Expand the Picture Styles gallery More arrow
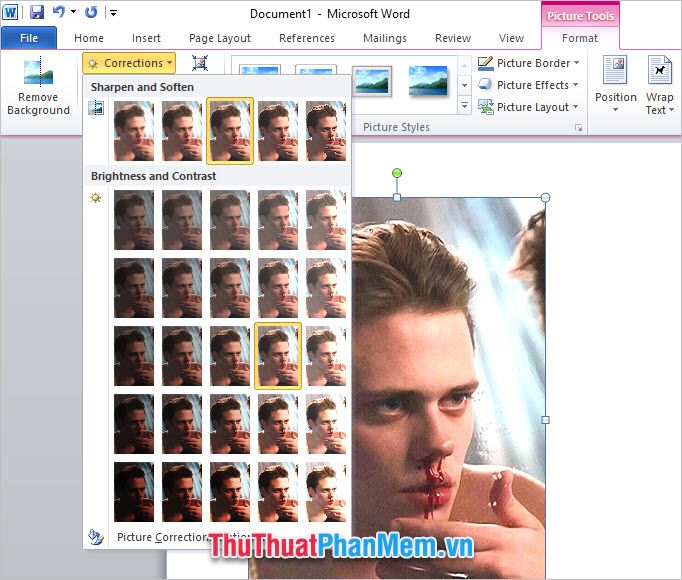Viewport: 682px width, 580px height. tap(465, 105)
